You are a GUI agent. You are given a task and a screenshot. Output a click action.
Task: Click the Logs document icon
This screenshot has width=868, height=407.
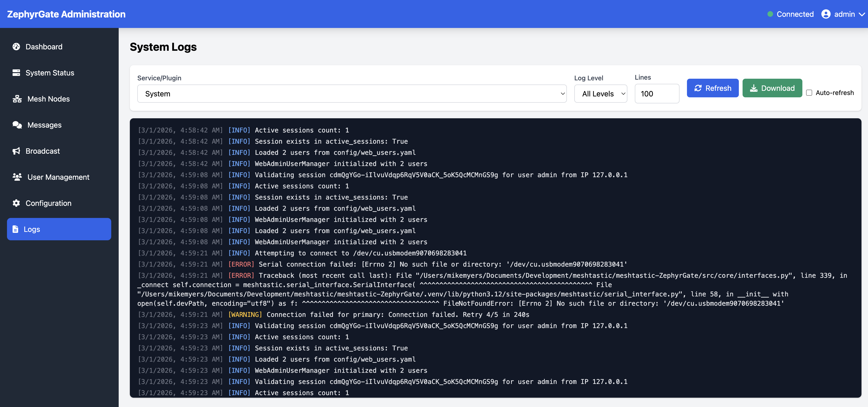click(x=16, y=229)
